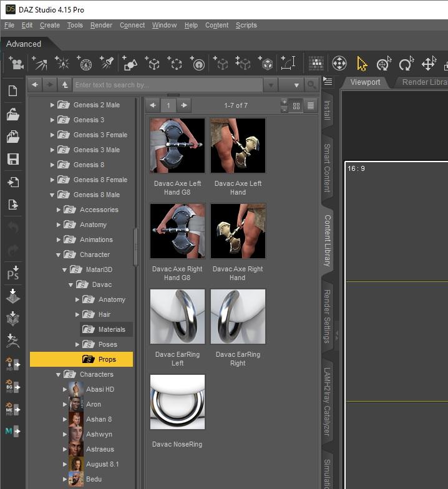Switch to list view
448x489 pixels.
[x=311, y=106]
